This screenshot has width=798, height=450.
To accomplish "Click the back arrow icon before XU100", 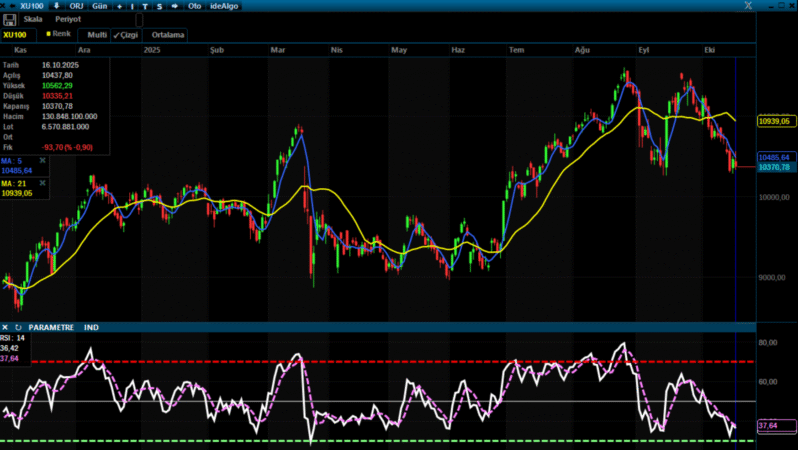I will (x=12, y=6).
